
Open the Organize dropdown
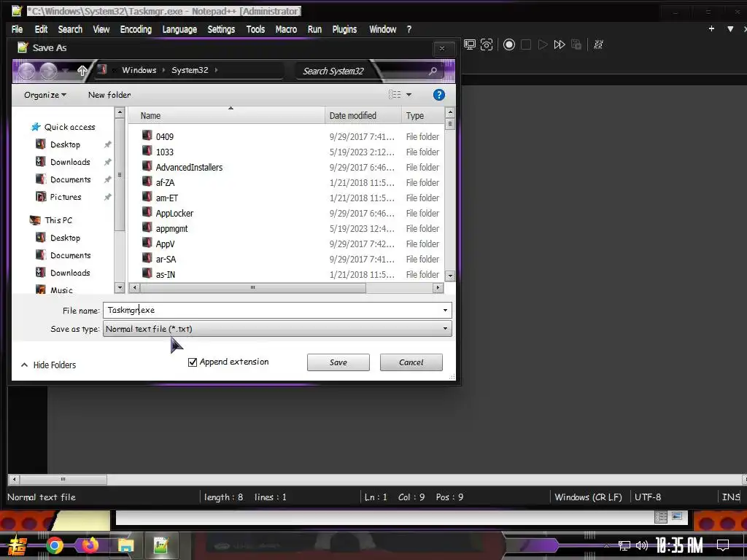[45, 95]
